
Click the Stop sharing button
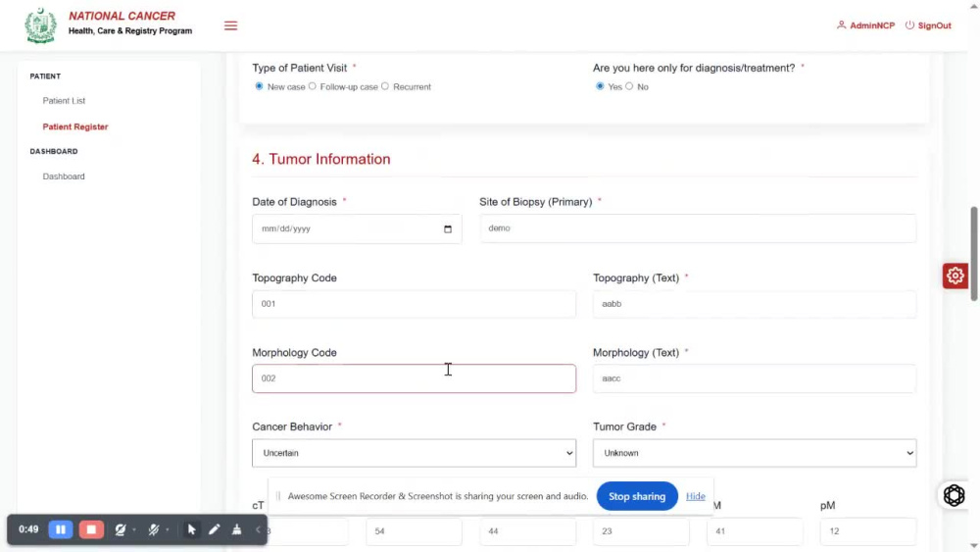637,496
